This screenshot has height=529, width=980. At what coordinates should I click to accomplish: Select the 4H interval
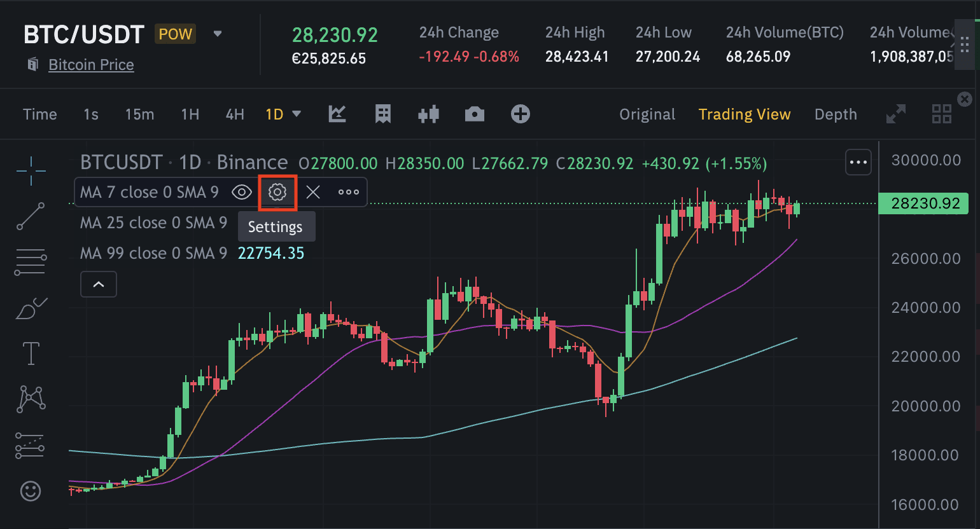pos(235,114)
